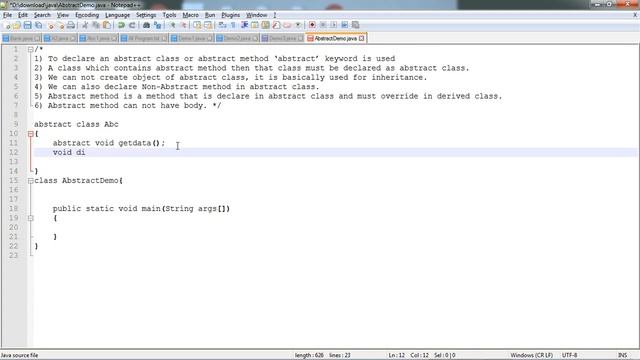This screenshot has width=640, height=360.
Task: Click the 'Windows (CR LF)' status bar entry
Action: click(531, 355)
